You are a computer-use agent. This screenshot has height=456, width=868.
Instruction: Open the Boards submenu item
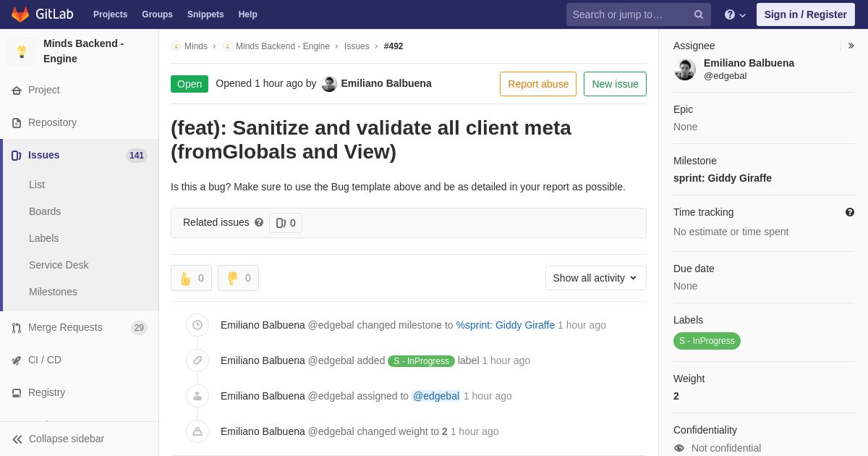(x=45, y=211)
